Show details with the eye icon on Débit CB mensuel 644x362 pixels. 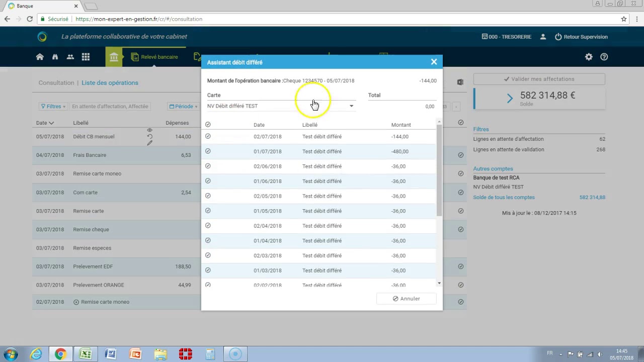coord(149,130)
